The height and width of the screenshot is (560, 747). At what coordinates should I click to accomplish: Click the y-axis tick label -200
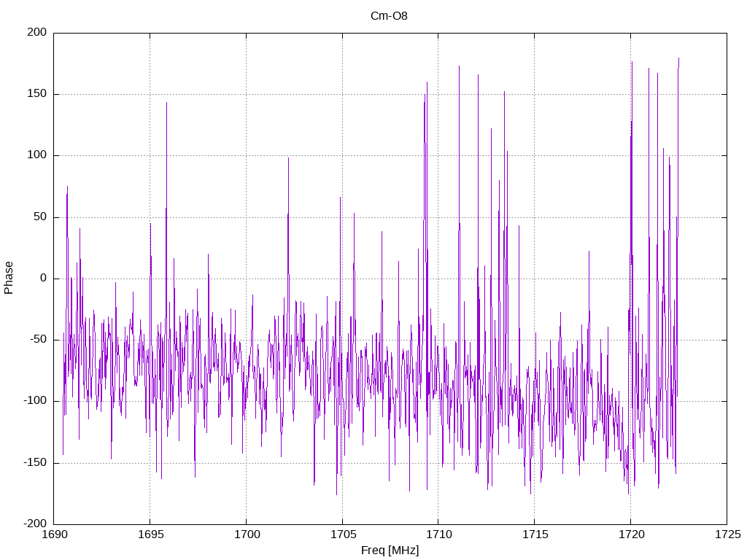coord(35,524)
